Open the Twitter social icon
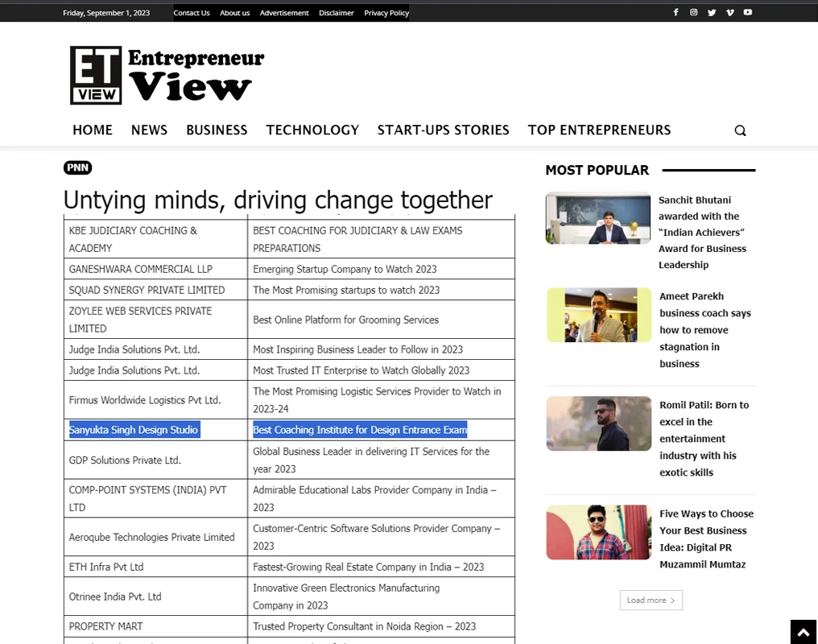 [712, 12]
